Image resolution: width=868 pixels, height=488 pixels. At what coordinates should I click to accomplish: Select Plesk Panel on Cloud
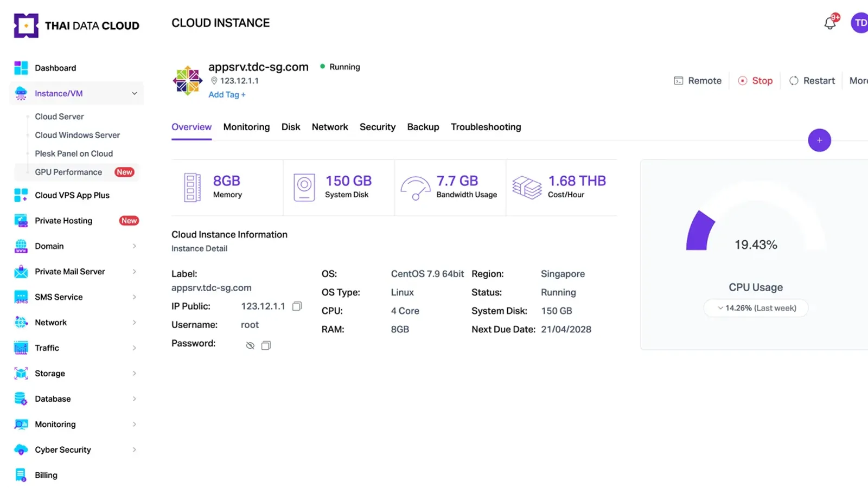74,153
